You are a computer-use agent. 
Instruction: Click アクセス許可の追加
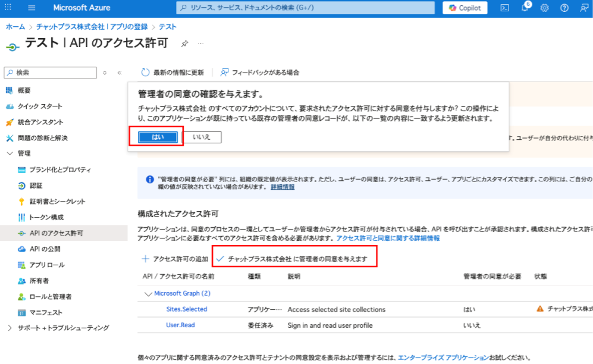click(x=175, y=259)
